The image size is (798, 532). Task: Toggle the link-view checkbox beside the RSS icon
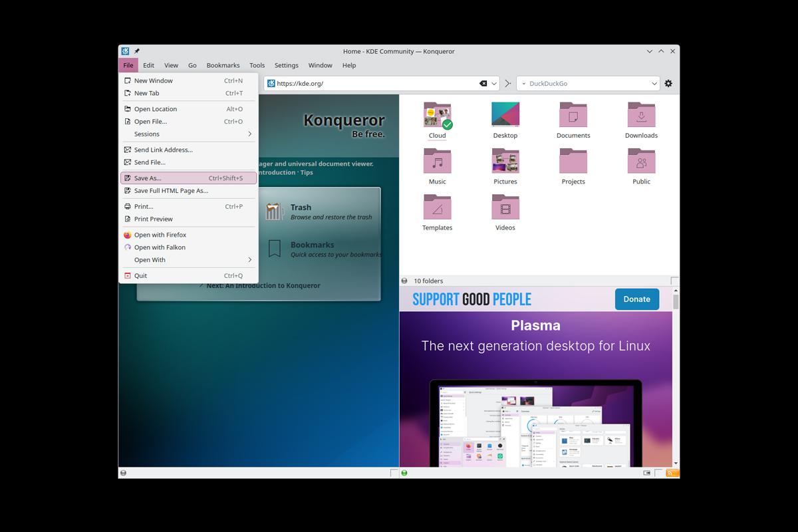(x=659, y=473)
